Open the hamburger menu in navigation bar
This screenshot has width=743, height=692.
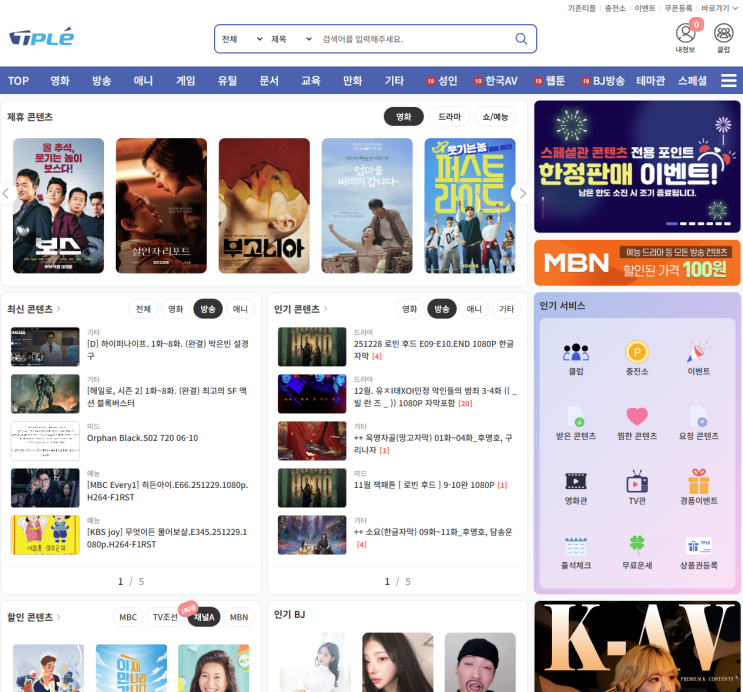(x=728, y=81)
